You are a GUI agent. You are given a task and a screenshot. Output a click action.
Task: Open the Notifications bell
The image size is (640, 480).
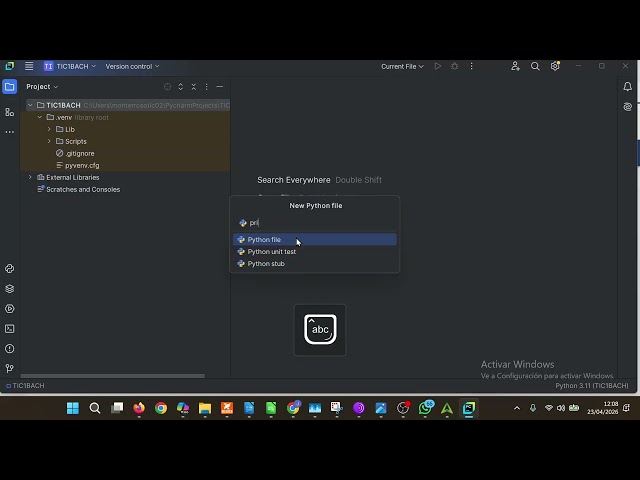[x=628, y=87]
